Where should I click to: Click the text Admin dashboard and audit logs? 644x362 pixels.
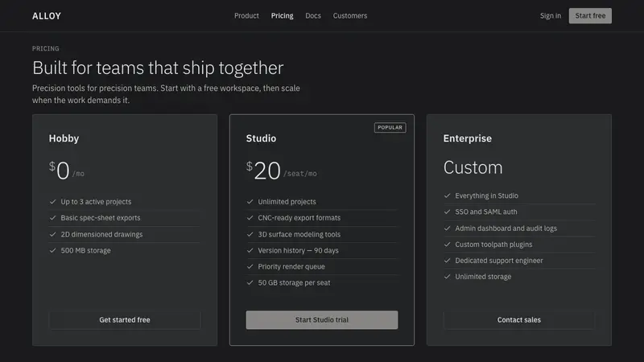tap(506, 228)
